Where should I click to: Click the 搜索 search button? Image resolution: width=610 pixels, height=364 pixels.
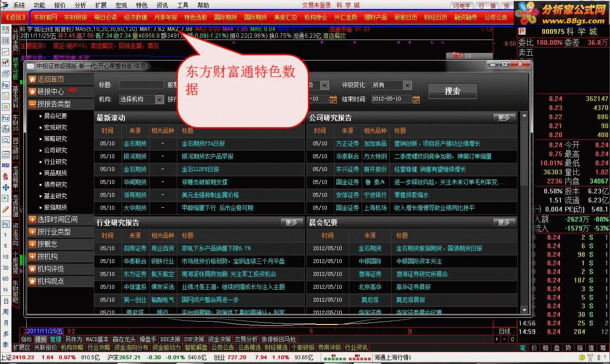click(452, 91)
